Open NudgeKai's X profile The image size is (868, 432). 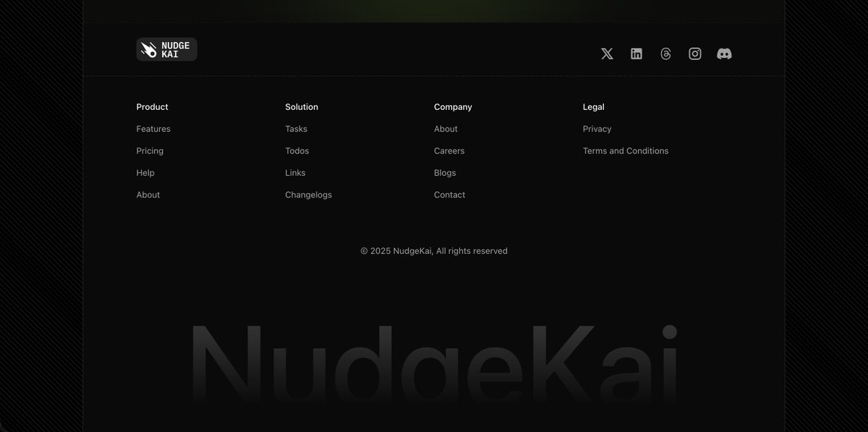606,53
